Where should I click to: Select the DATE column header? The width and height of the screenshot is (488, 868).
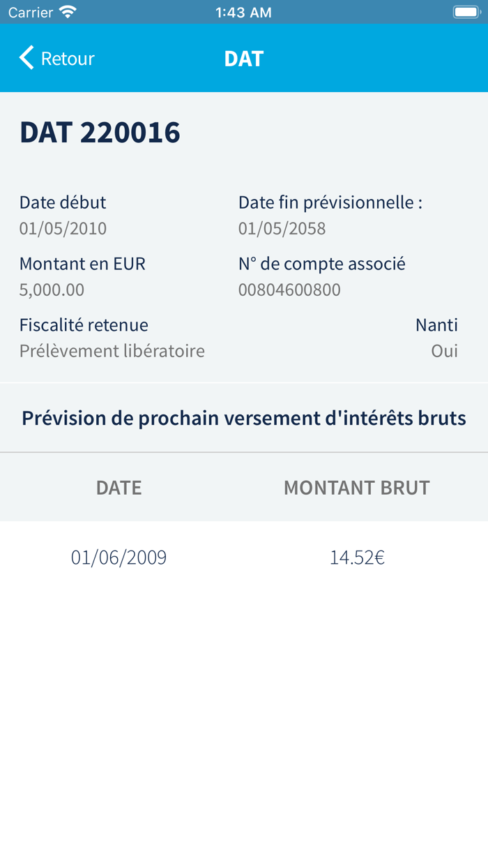[x=119, y=487]
